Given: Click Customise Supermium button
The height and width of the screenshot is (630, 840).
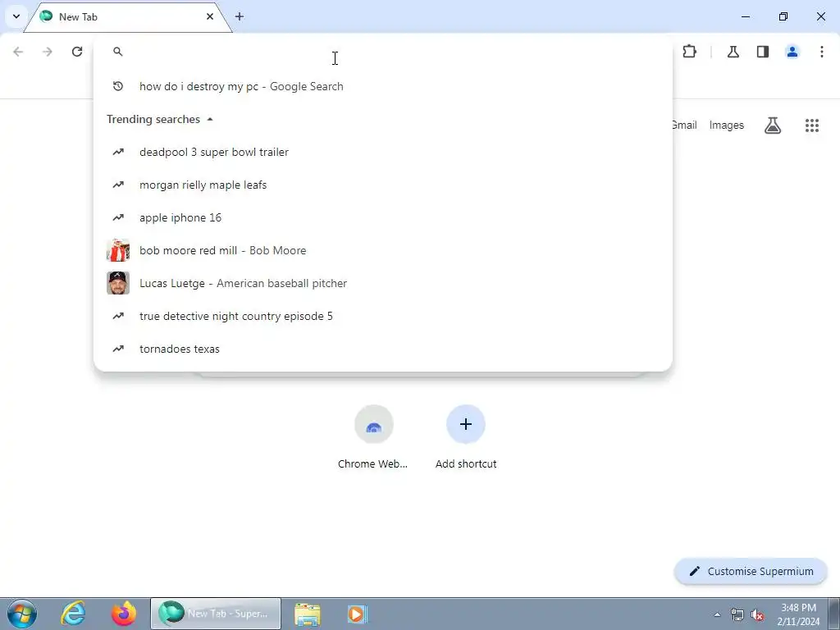Looking at the screenshot, I should pos(751,571).
